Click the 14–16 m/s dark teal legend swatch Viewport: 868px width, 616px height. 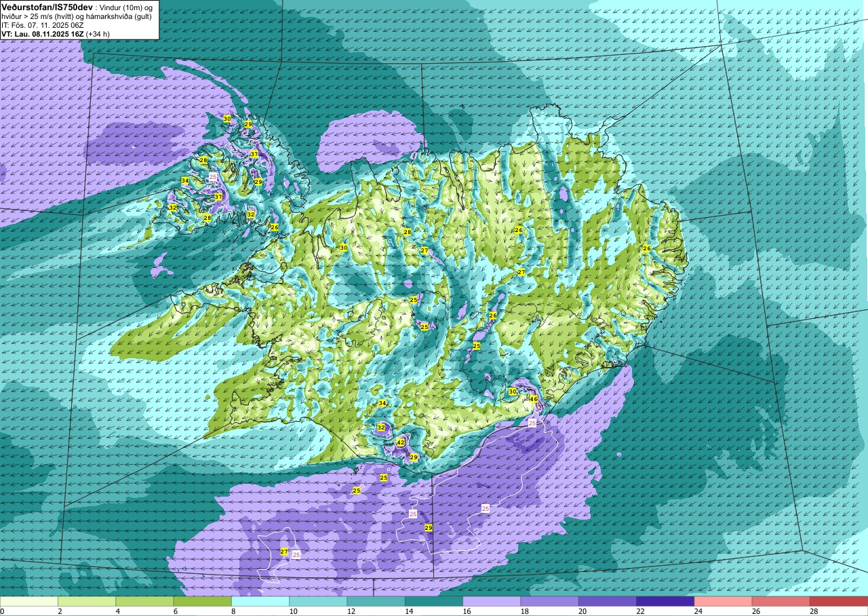(434, 601)
